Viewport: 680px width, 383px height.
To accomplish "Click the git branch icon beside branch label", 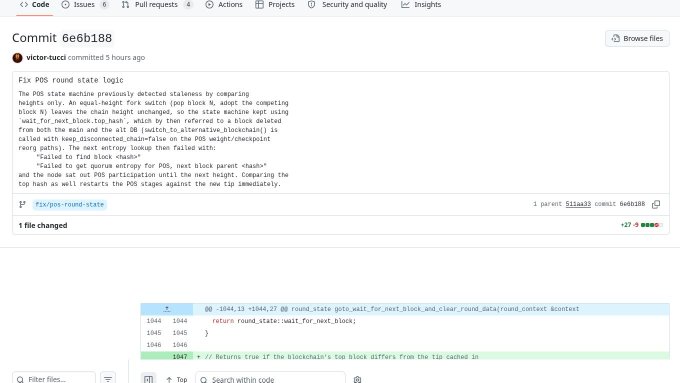I will coord(22,204).
